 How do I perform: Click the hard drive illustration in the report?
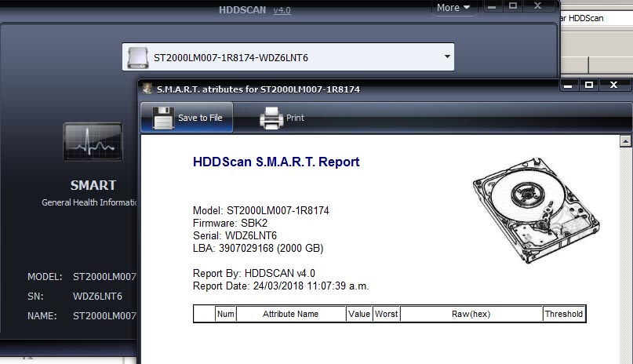[x=536, y=209]
